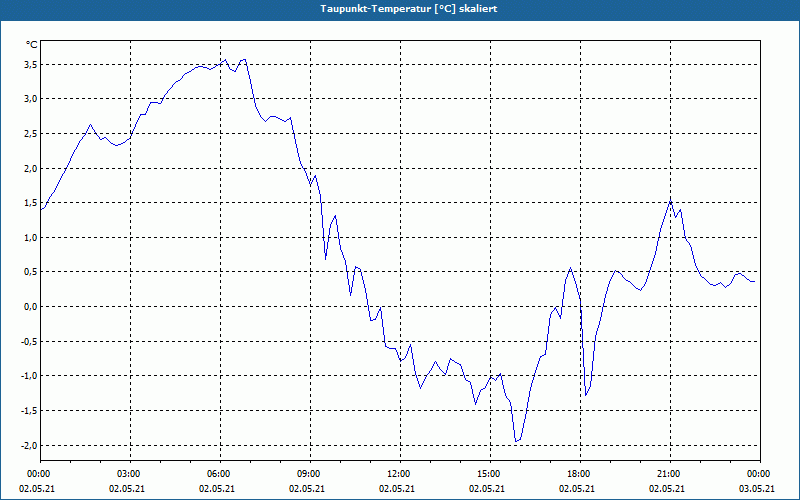Select the "09:00" time label

[310, 474]
